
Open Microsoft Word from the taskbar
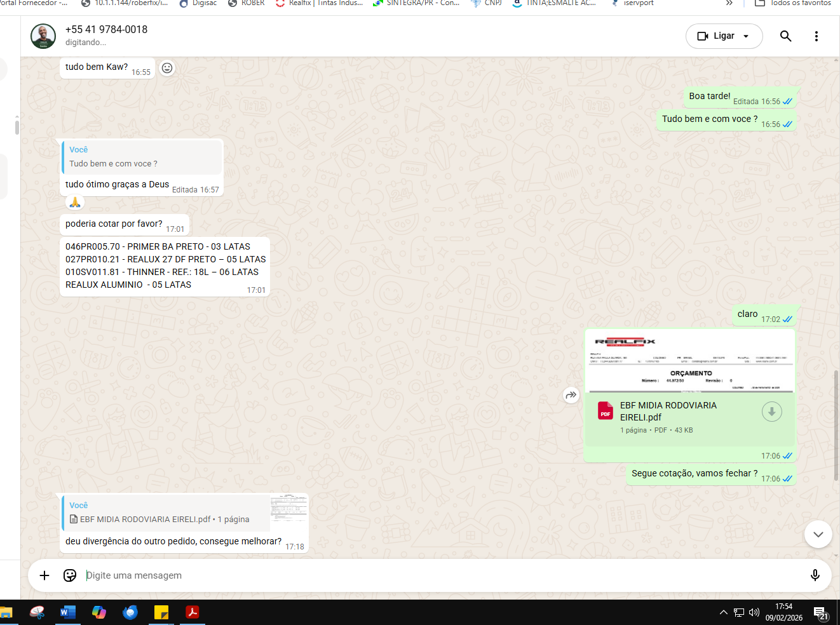(x=67, y=612)
